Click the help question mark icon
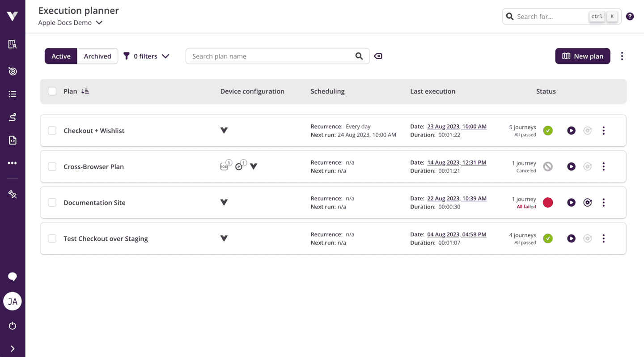Image resolution: width=644 pixels, height=357 pixels. click(x=630, y=16)
